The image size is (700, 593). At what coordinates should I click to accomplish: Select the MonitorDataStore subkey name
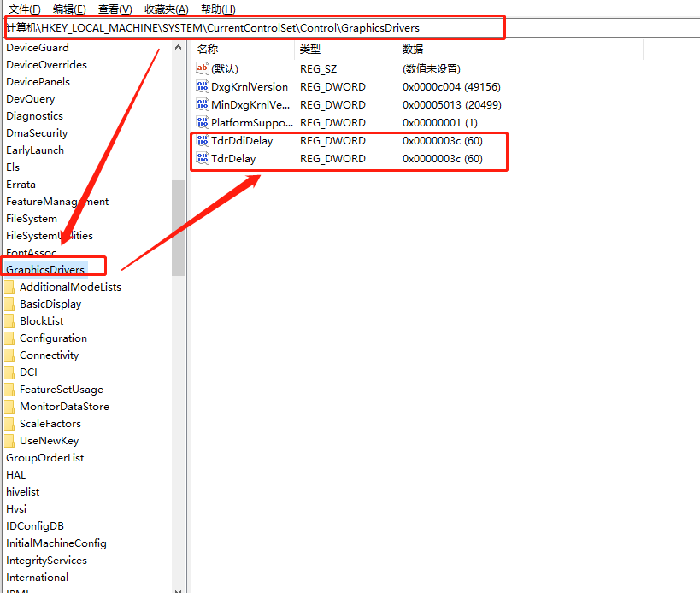(65, 407)
